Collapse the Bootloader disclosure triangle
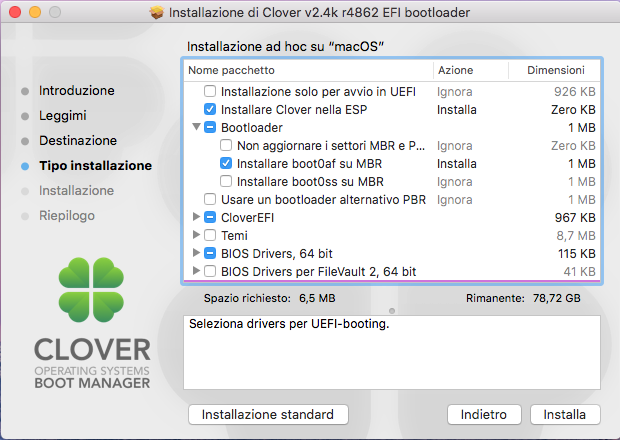The image size is (620, 440). [x=196, y=127]
